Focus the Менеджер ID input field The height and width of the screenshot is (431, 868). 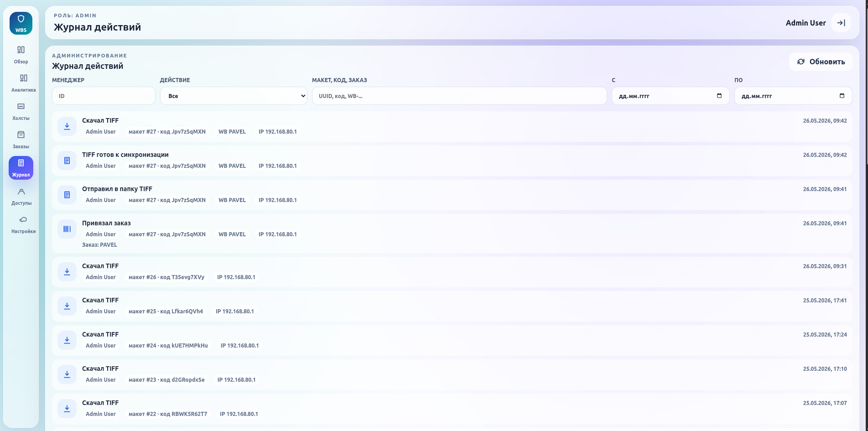(x=104, y=96)
